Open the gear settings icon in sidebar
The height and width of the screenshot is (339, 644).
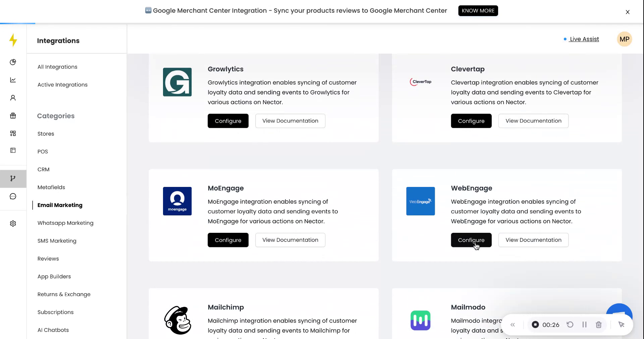click(x=13, y=223)
